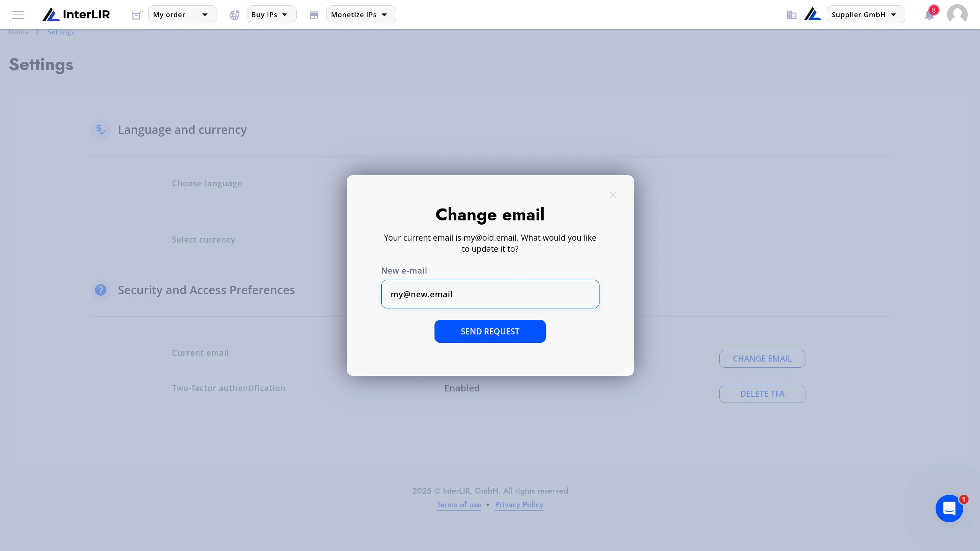Click the Current email label

(200, 353)
